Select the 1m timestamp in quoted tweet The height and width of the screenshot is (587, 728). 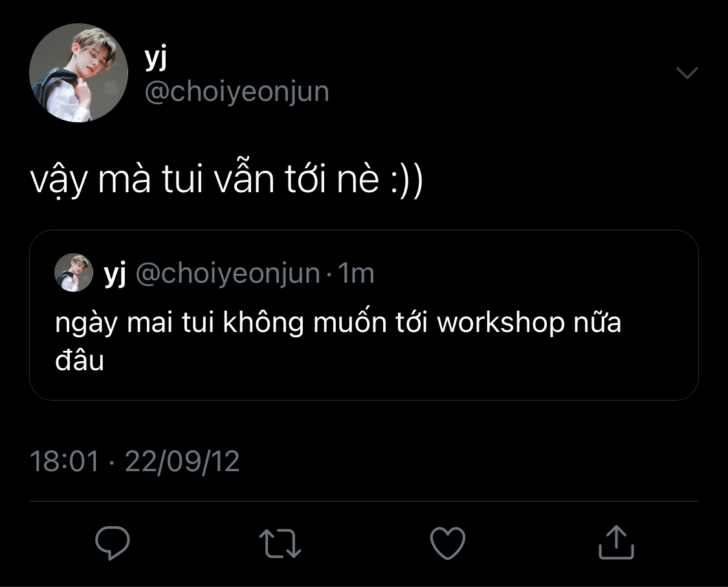click(x=356, y=273)
